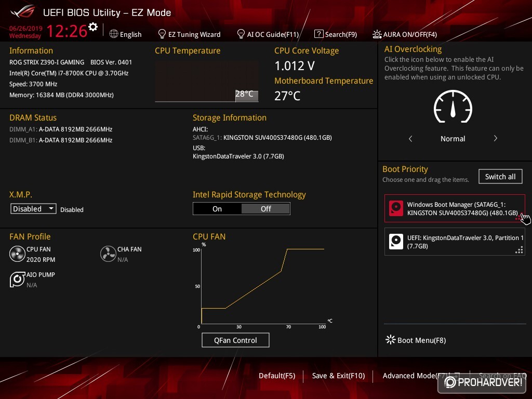The width and height of the screenshot is (532, 399).
Task: Click the AI Overclocking gauge icon
Action: 453,107
